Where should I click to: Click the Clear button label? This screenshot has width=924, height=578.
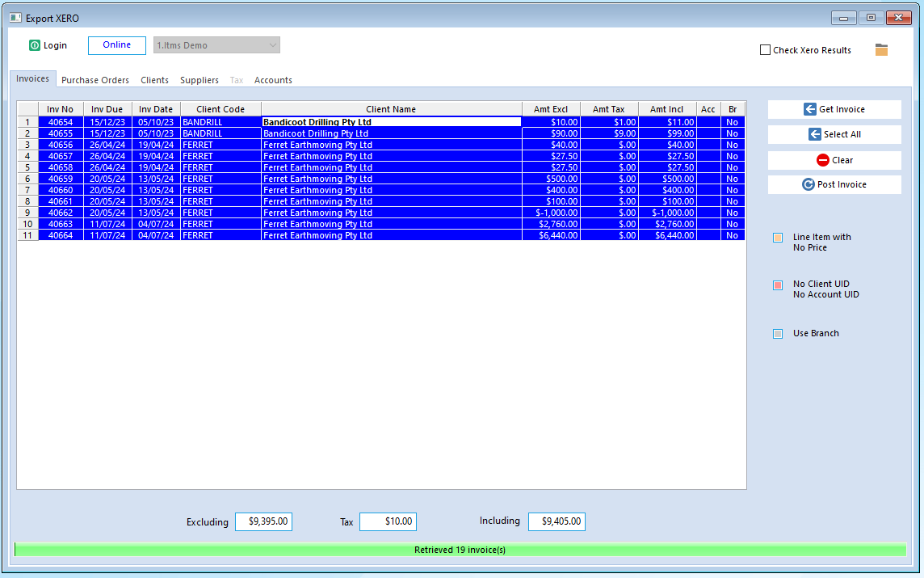pos(842,160)
